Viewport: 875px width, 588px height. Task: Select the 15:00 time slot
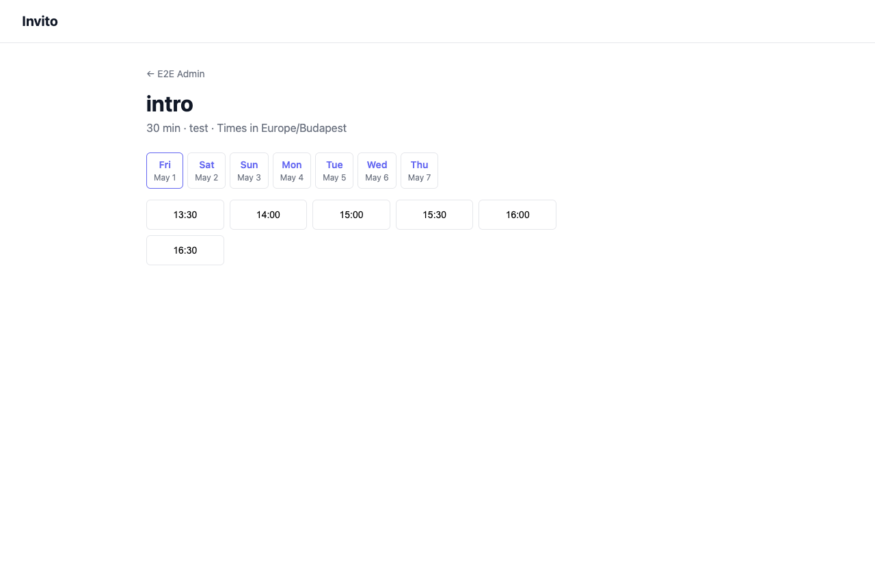[351, 215]
